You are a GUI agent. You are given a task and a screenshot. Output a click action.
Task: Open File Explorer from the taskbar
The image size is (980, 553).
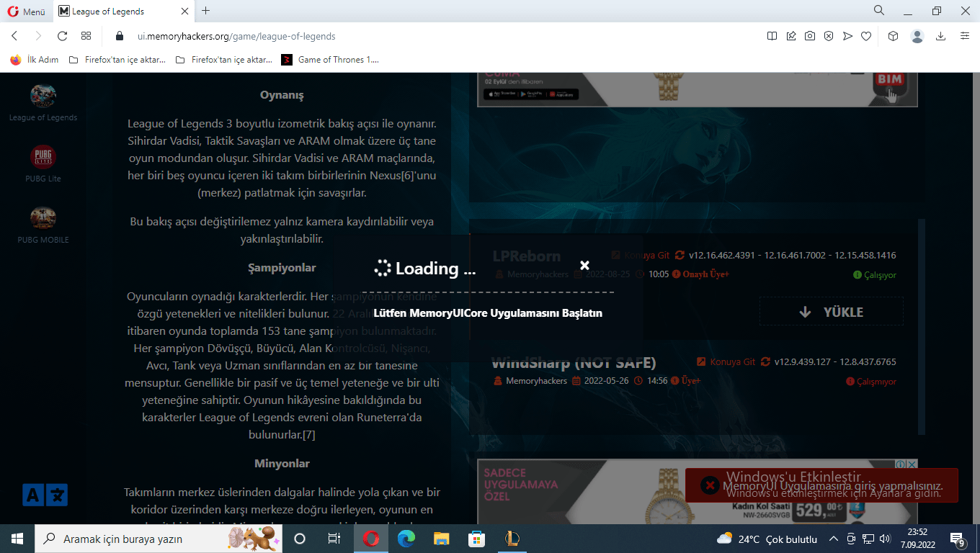coord(442,539)
